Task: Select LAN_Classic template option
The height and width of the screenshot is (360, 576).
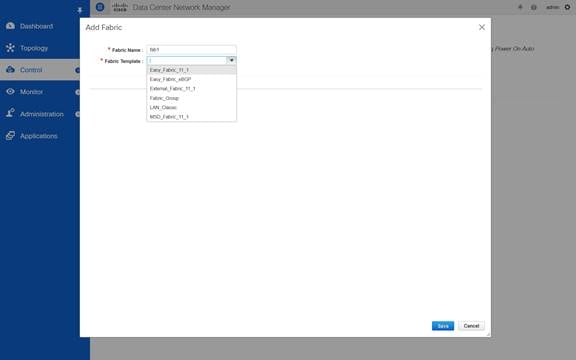Action: [x=191, y=107]
